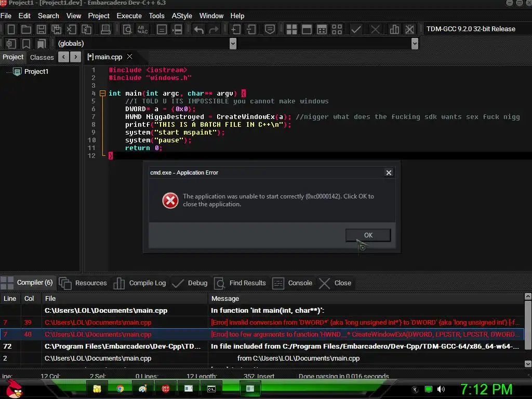Switch to the Classes sidebar tab
Viewport: 532px width, 399px height.
(x=42, y=57)
